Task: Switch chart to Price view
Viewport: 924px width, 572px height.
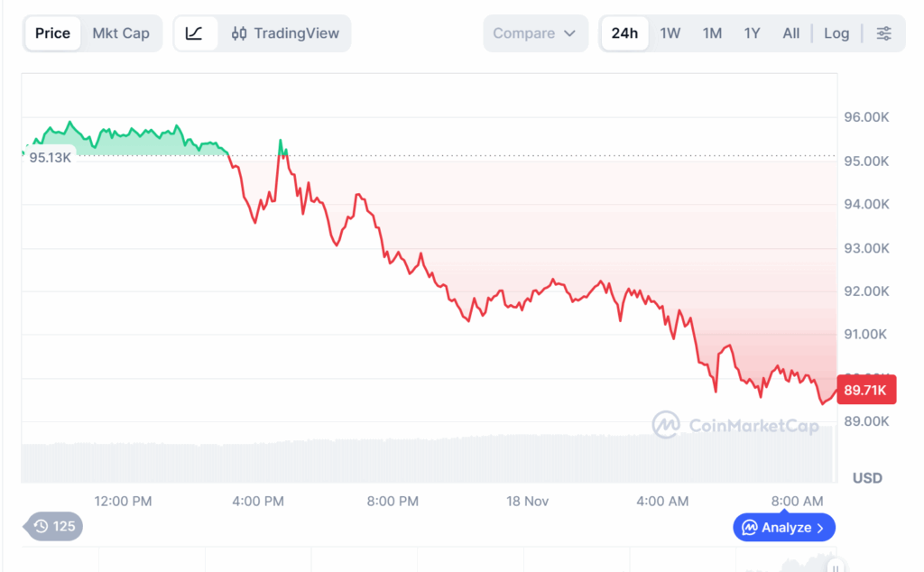Action: [x=52, y=33]
